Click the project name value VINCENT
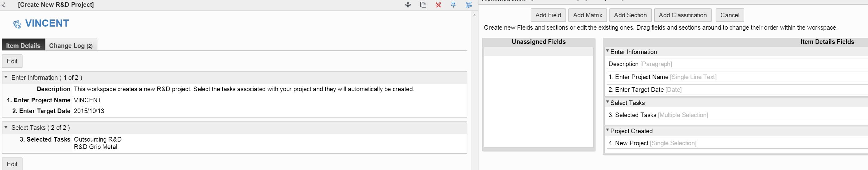 pyautogui.click(x=88, y=100)
